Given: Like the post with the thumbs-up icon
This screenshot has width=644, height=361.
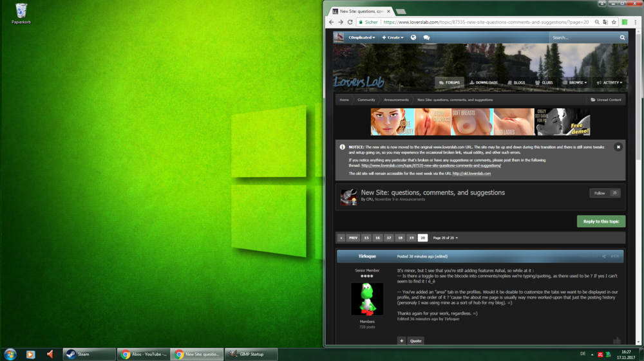Looking at the screenshot, I should (x=616, y=340).
